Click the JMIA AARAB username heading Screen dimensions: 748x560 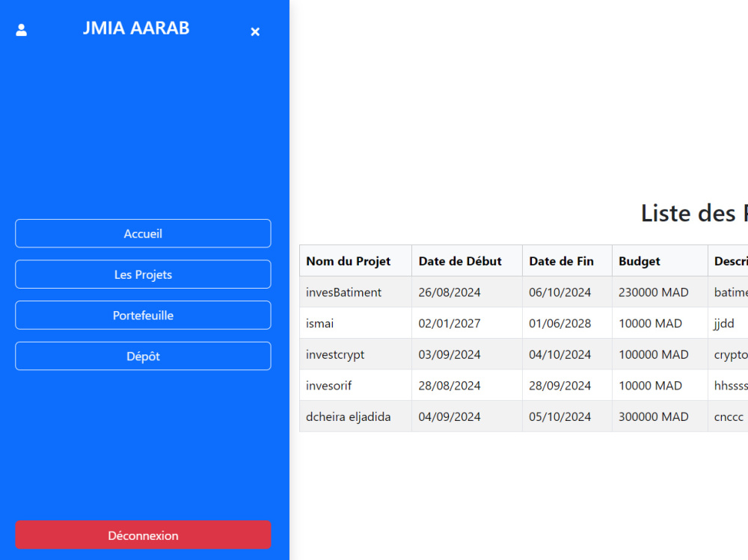136,28
